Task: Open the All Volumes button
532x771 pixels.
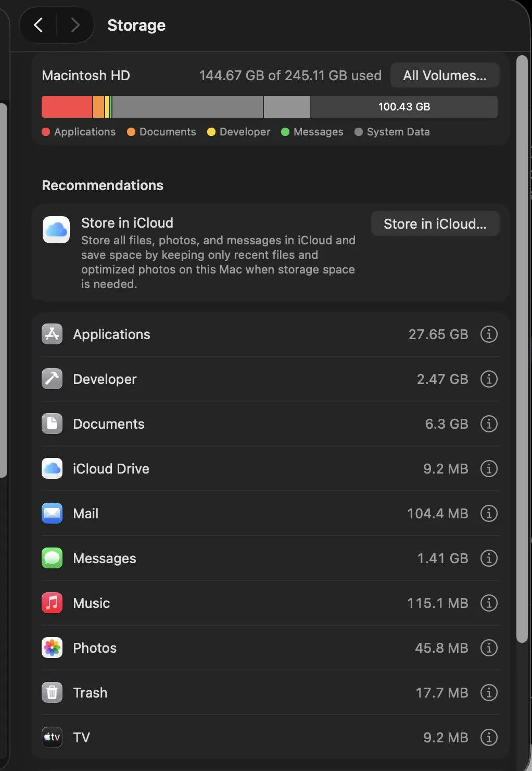Action: coord(445,76)
